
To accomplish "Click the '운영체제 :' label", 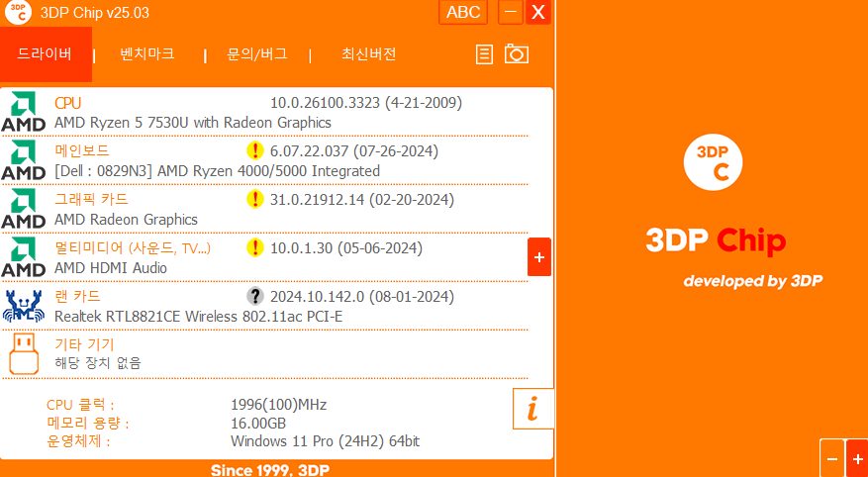I will tap(78, 441).
